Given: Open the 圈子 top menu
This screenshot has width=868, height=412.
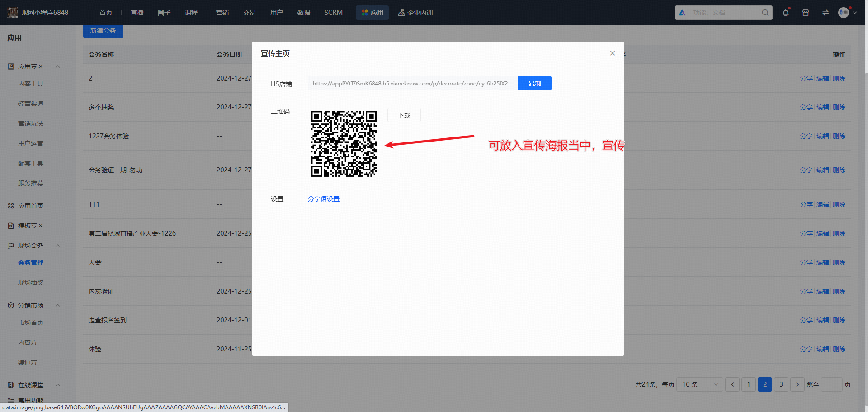Looking at the screenshot, I should pyautogui.click(x=164, y=13).
